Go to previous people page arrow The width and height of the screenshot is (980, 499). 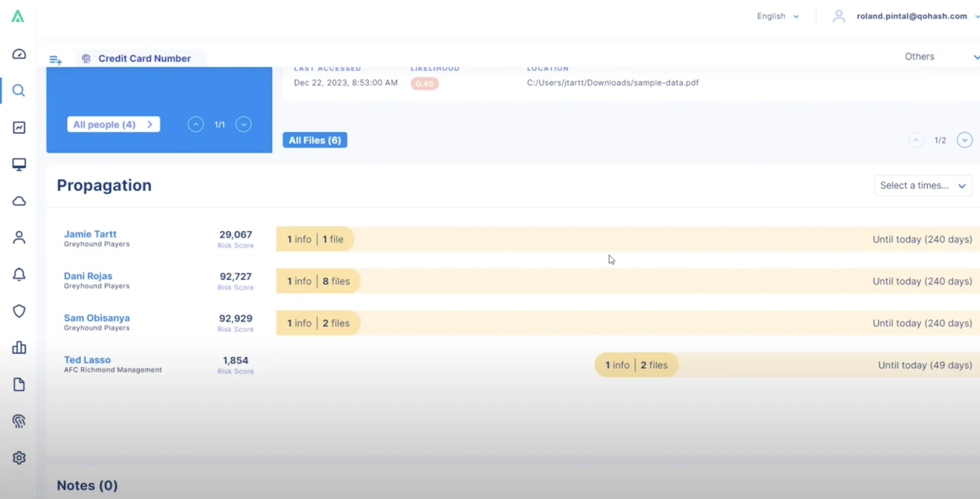[x=196, y=125]
